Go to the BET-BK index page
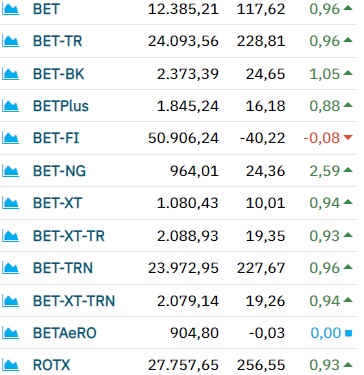This screenshot has width=364, height=375. coord(59,74)
